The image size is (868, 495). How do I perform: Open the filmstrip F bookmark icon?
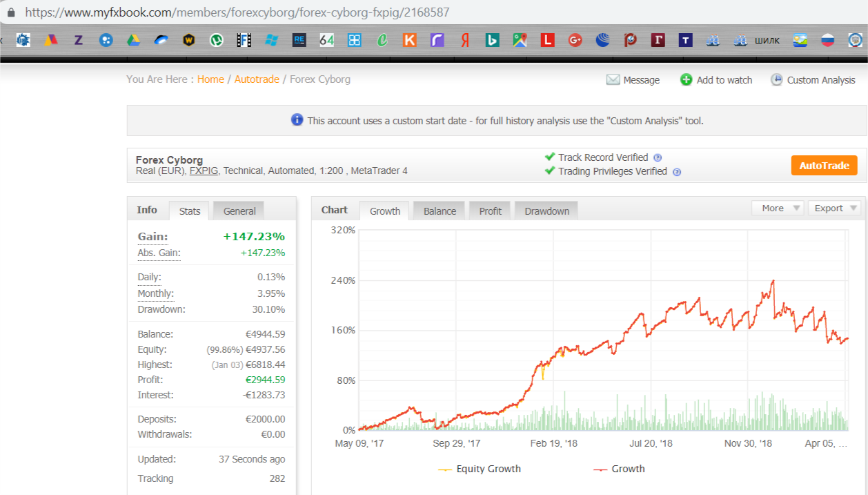click(244, 40)
